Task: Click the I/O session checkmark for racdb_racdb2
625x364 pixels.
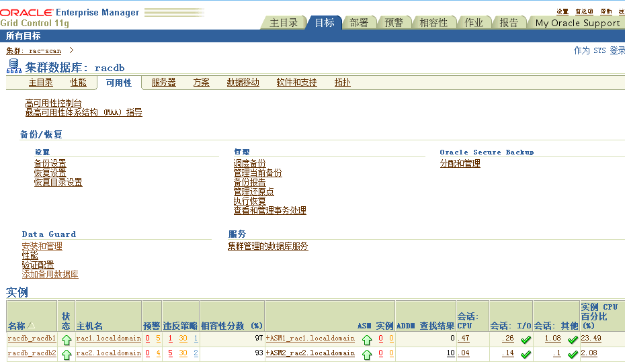Action: [526, 354]
